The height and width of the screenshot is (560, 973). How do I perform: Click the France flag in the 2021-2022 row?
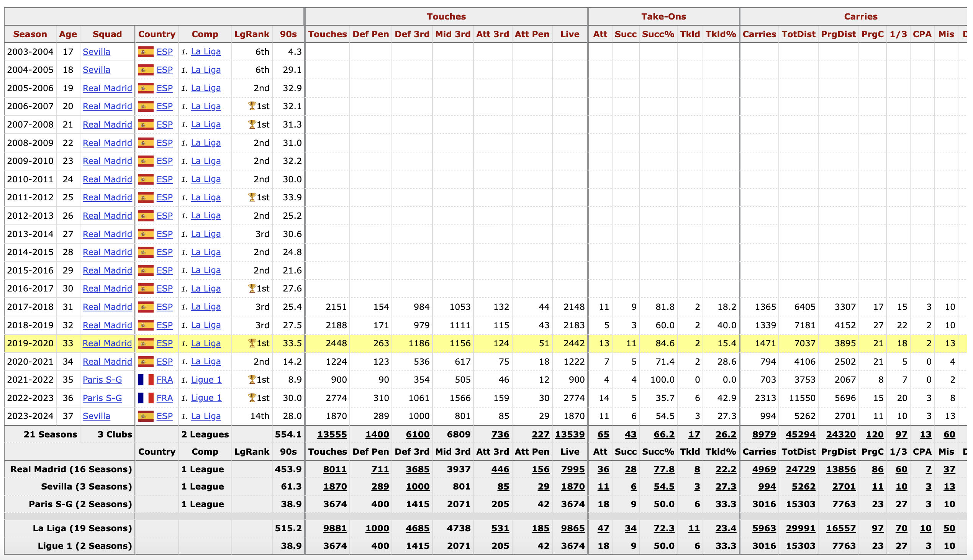[x=146, y=380]
